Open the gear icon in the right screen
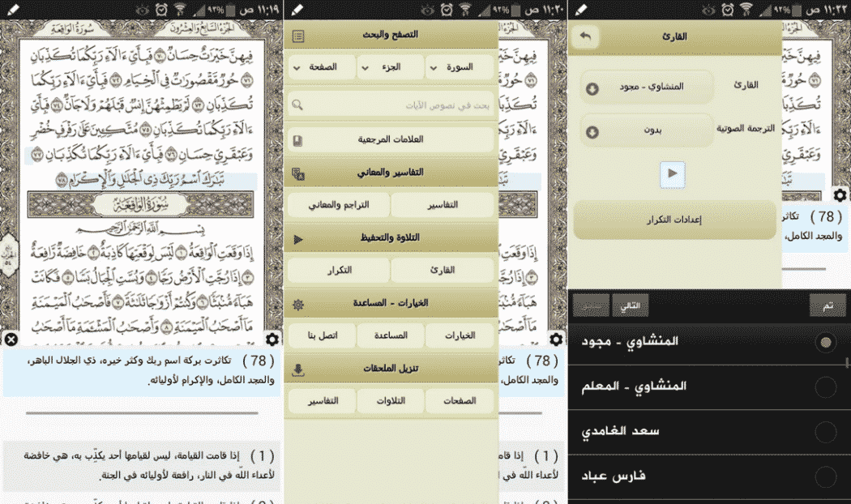 pos(840,194)
